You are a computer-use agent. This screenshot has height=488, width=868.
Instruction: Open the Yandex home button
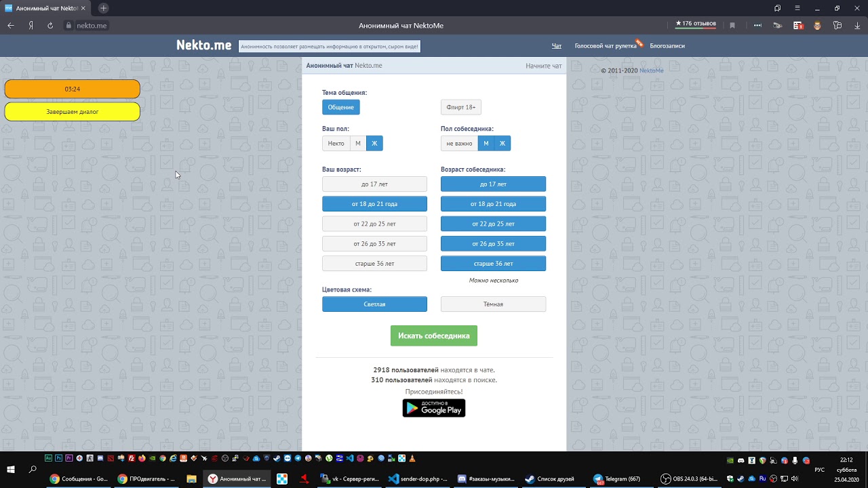point(31,25)
